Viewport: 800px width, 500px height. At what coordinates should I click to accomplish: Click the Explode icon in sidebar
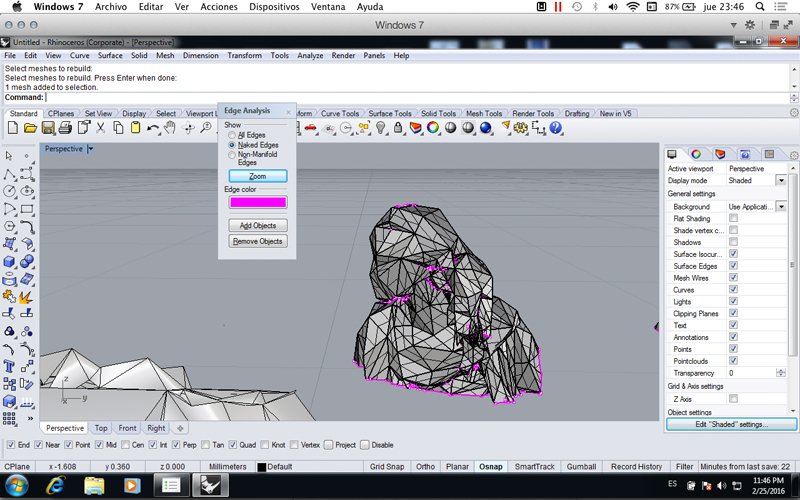(27, 296)
